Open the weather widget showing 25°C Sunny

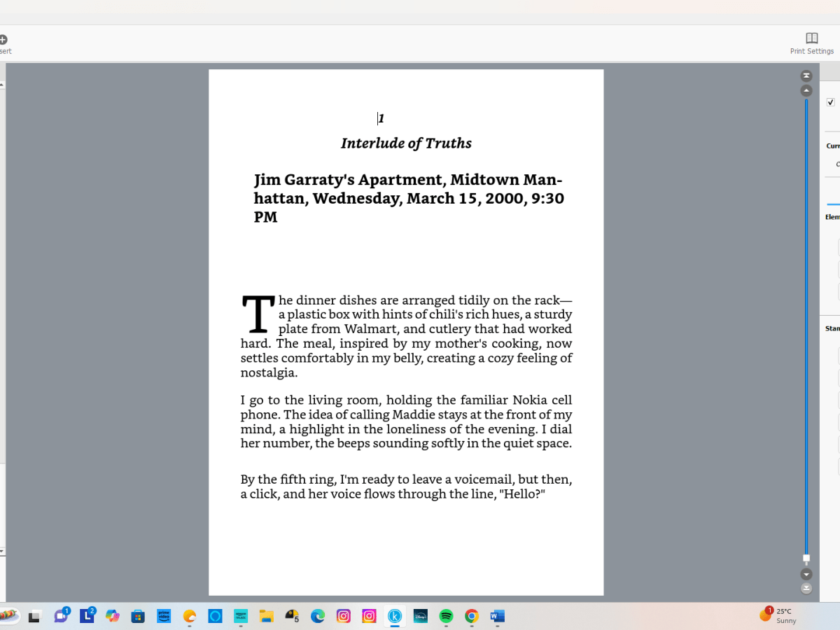tap(778, 616)
